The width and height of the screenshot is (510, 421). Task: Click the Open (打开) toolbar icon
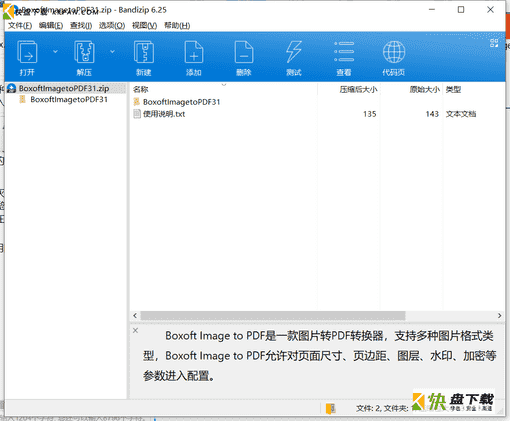[x=27, y=52]
